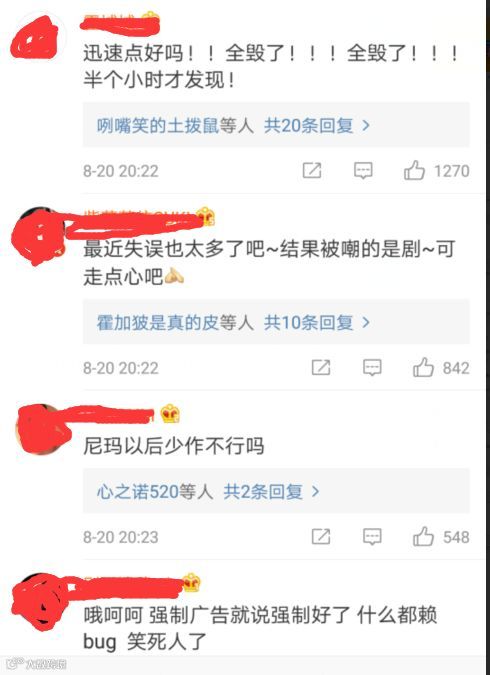Share the comment posted with 842 likes
Image resolution: width=490 pixels, height=675 pixels.
tap(321, 368)
